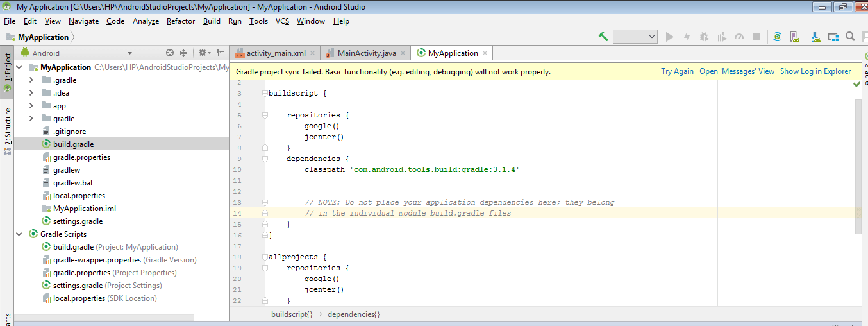
Task: Click the Apply Changes lightning bolt icon
Action: (x=687, y=37)
